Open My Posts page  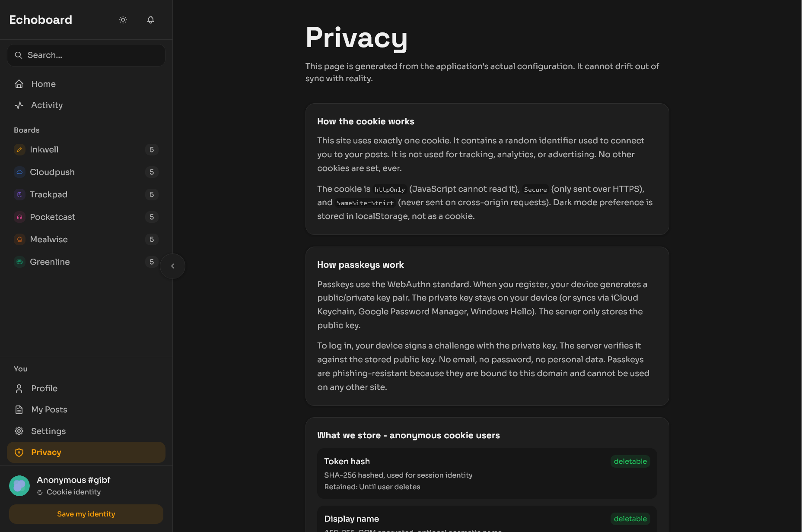pos(49,409)
